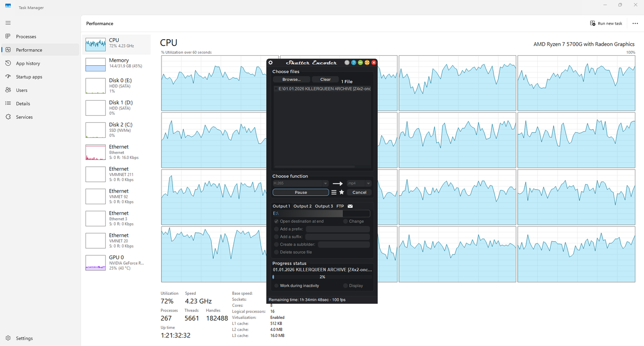The width and height of the screenshot is (644, 346).
Task: Select the CPU performance graph thumbnail
Action: pyautogui.click(x=96, y=44)
